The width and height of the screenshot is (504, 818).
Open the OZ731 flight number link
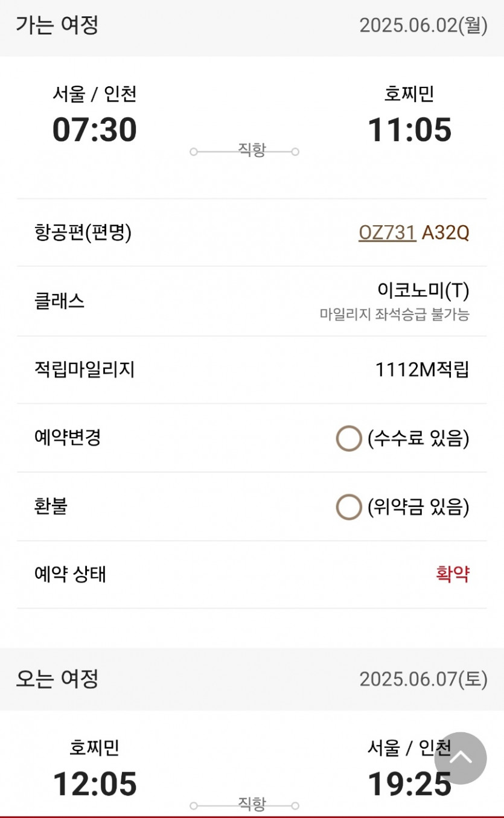click(x=387, y=232)
